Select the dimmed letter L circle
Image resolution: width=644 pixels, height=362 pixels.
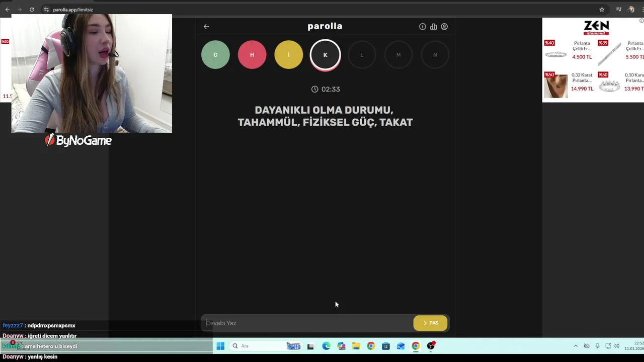362,55
